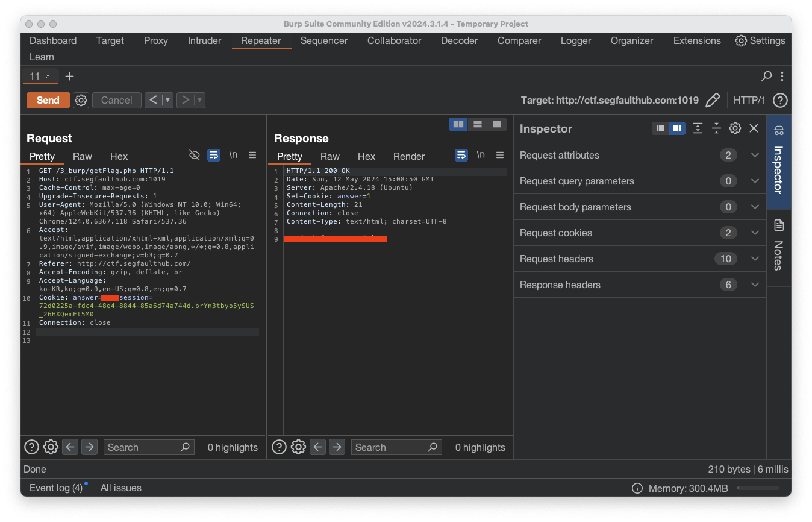Toggle line wrap in Response editor
812x522 pixels.
tap(461, 156)
